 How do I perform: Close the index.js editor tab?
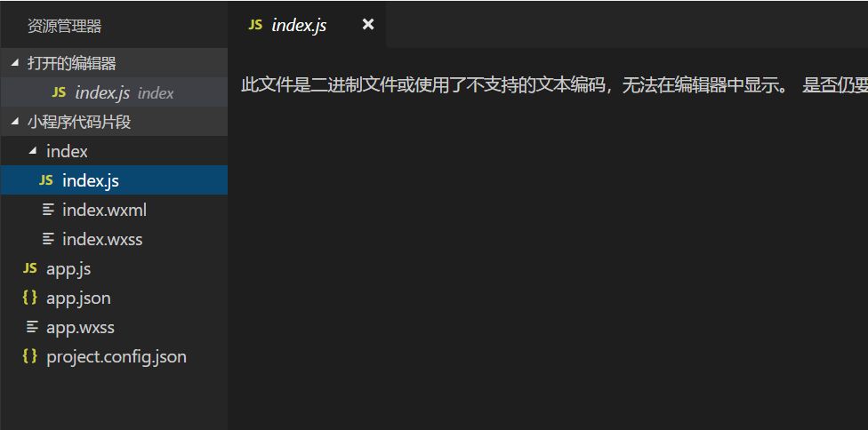[368, 24]
